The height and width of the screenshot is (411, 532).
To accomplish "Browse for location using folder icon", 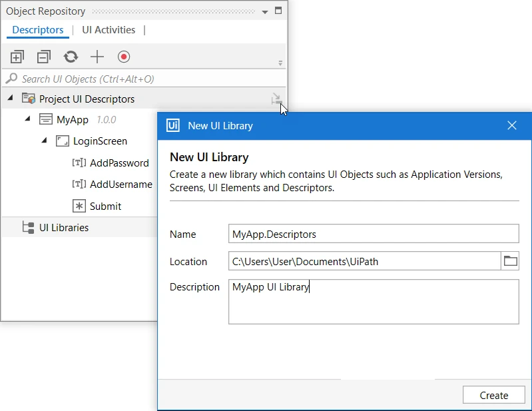I will point(510,261).
